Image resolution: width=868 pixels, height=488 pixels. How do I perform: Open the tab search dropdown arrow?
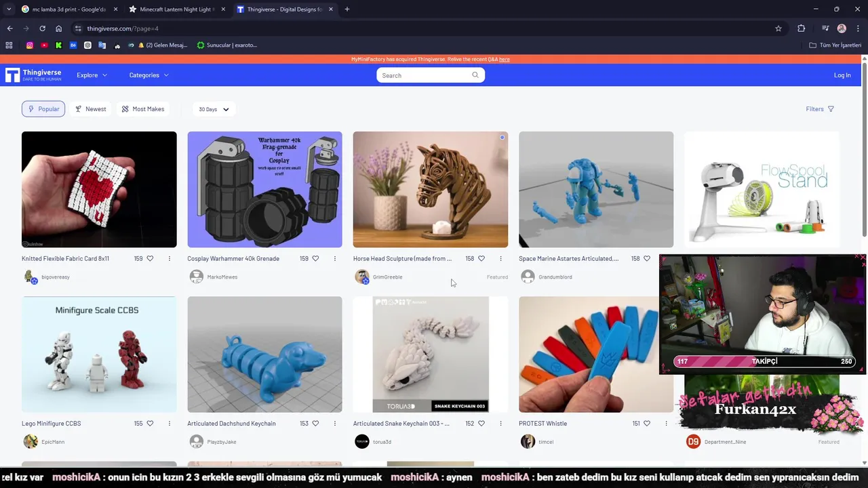coord(8,9)
